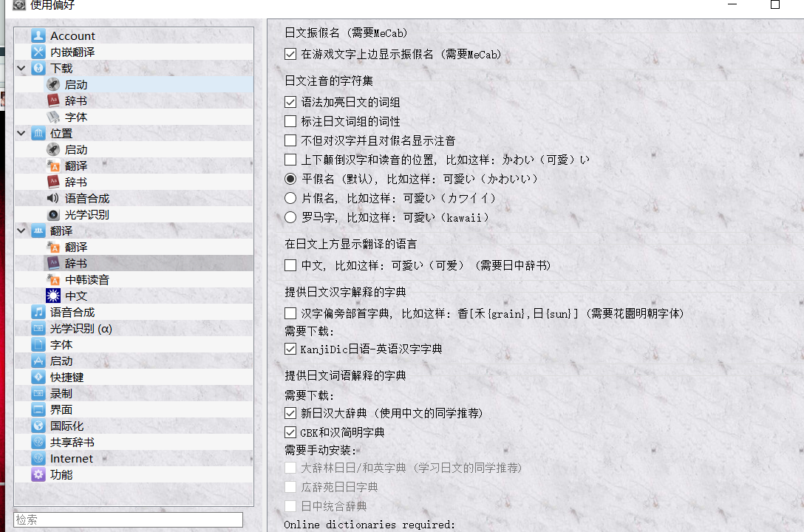Click the Account person icon
This screenshot has width=804, height=532.
click(38, 36)
